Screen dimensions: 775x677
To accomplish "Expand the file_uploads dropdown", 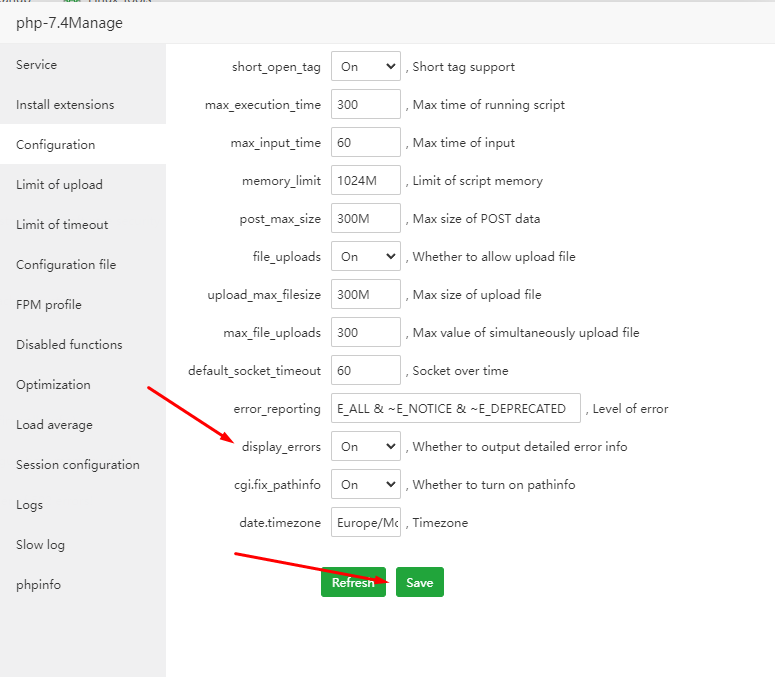I will pyautogui.click(x=365, y=257).
